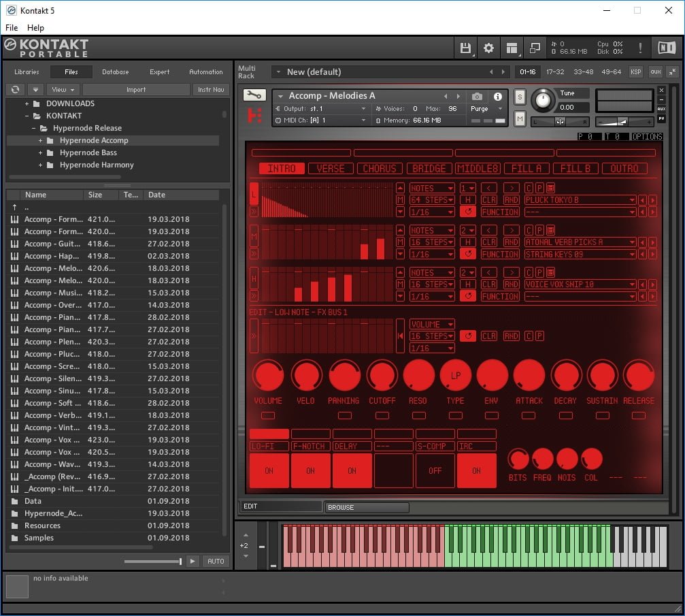685x616 pixels.
Task: Click the up-folder arrow in file list
Action: (15, 207)
